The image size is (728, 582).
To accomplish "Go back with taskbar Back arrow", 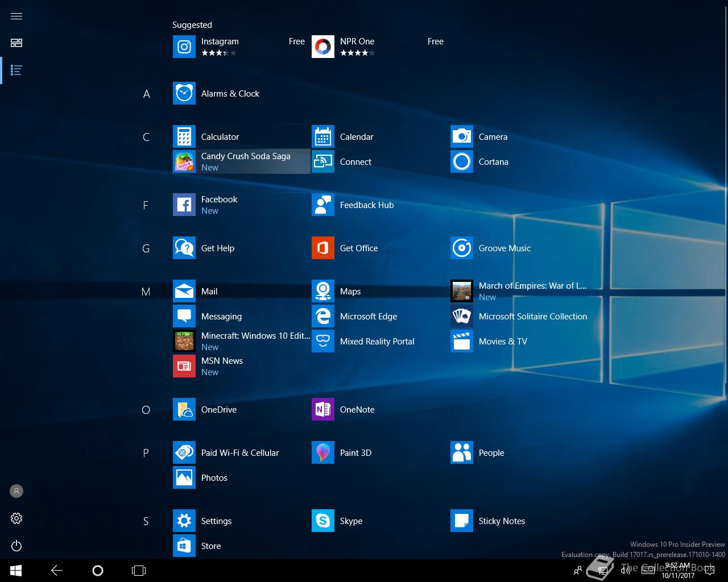I will tap(57, 571).
